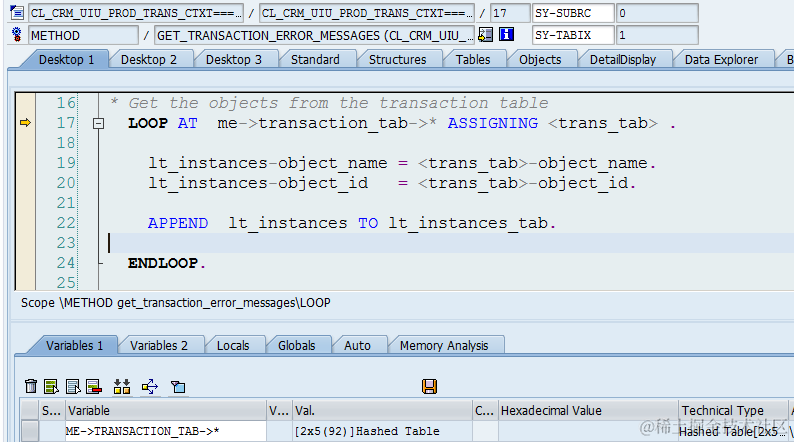Click the APPEND keyword on line 22

click(x=178, y=223)
